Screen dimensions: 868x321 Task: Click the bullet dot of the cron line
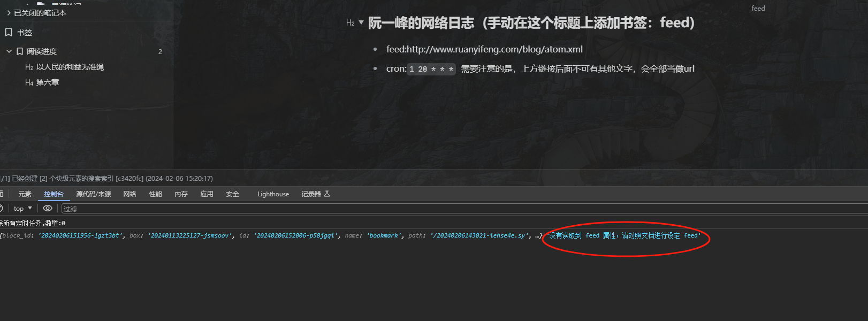[x=375, y=68]
